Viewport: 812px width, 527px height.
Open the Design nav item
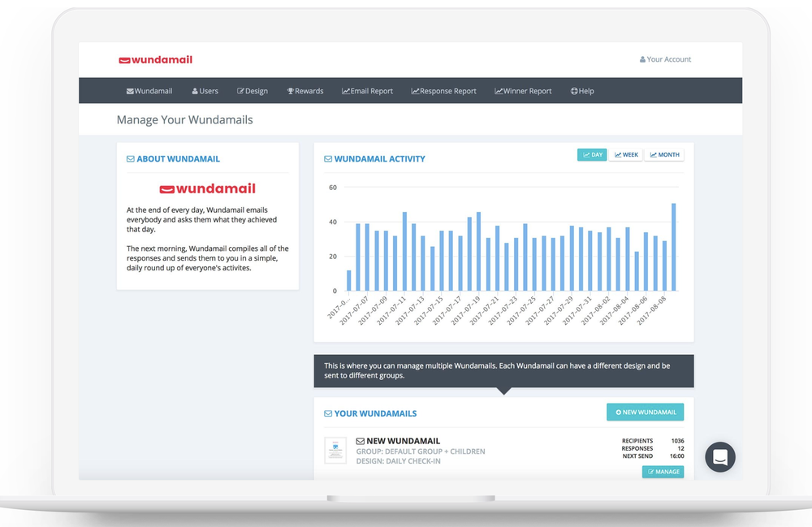[253, 91]
